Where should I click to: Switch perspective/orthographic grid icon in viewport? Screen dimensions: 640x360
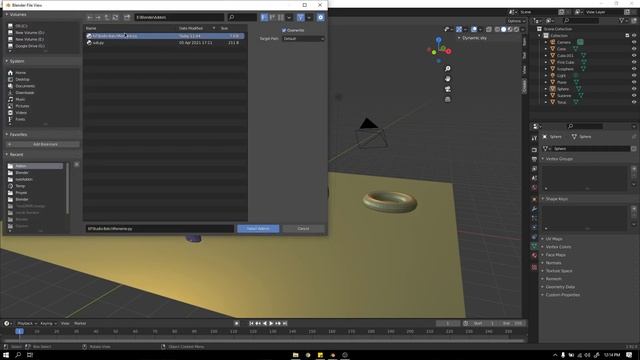448,99
